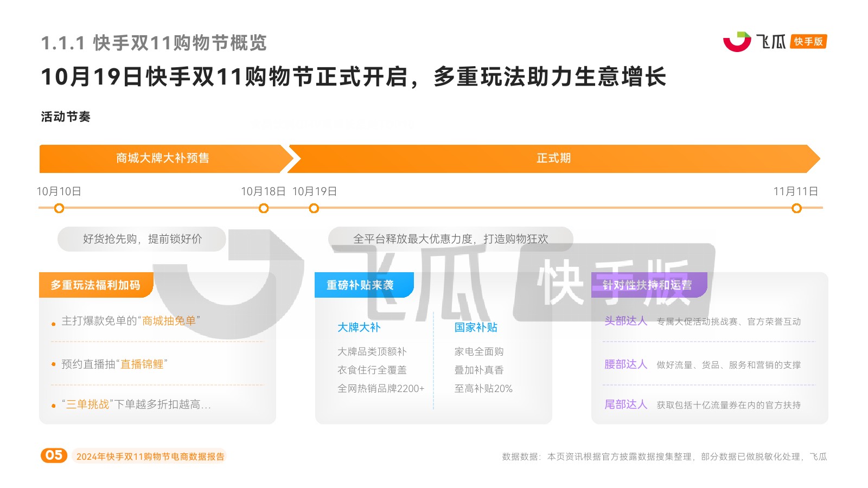Image resolution: width=868 pixels, height=488 pixels.
Task: Open the 重磅补贴来袭 tab header
Action: (363, 285)
